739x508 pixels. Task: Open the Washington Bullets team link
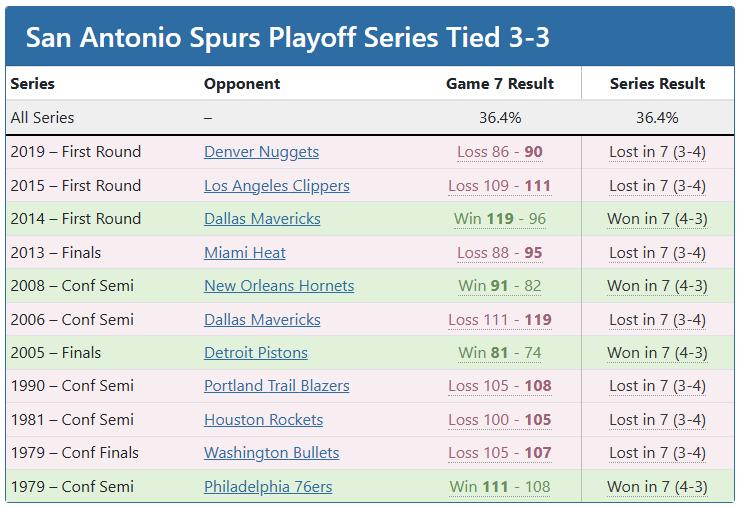(271, 452)
